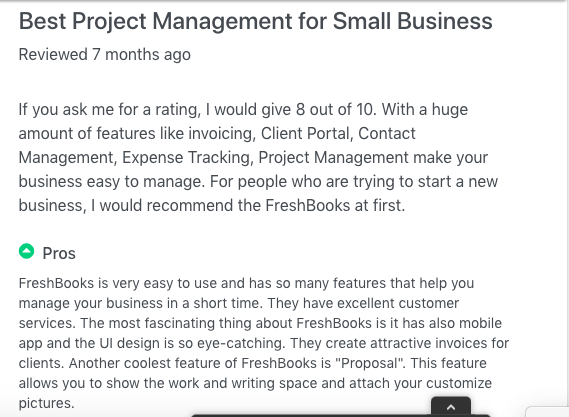Click the partially visible badge at bottom-right corner

pyautogui.click(x=547, y=412)
